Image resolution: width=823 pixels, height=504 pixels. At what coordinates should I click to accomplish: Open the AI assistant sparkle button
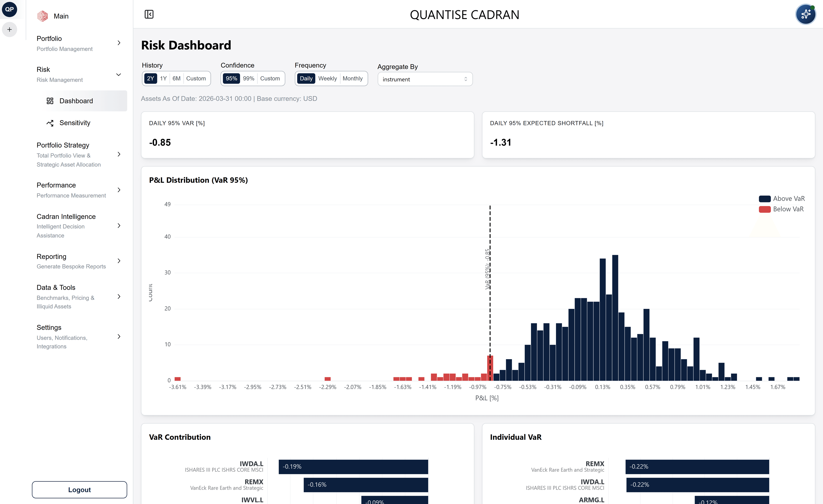coord(806,14)
